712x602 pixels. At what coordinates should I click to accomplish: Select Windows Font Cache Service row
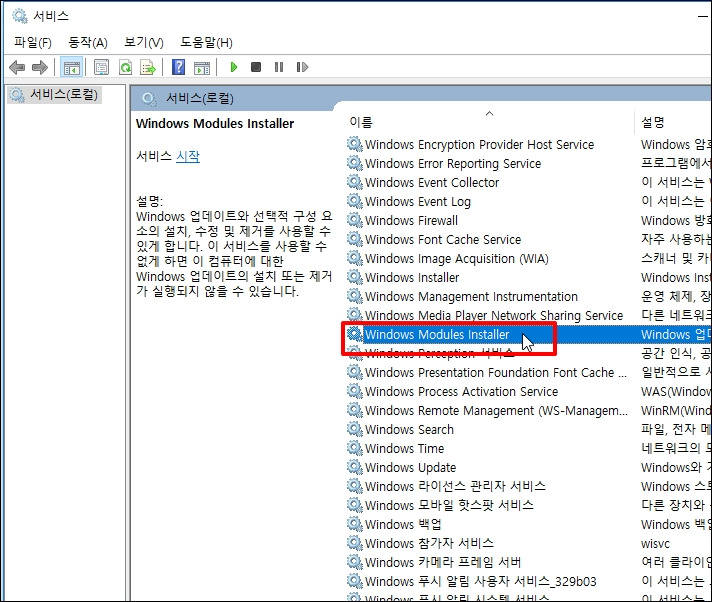coord(443,239)
